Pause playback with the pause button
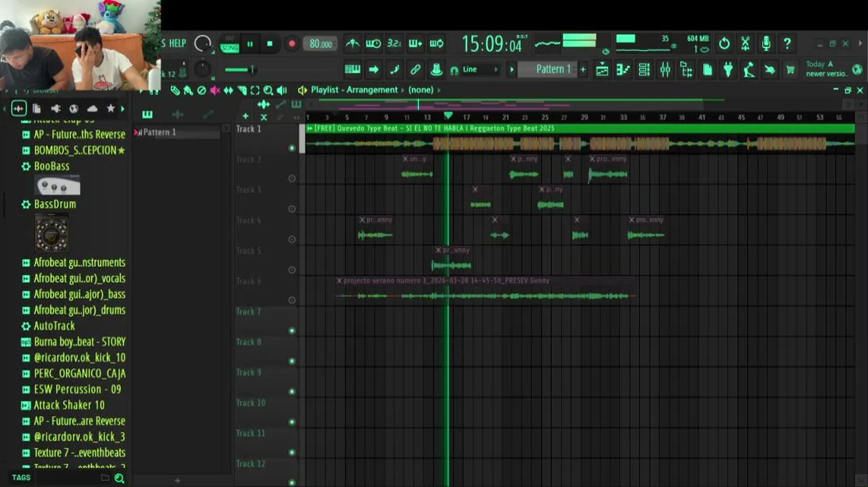The image size is (868, 487). 250,44
